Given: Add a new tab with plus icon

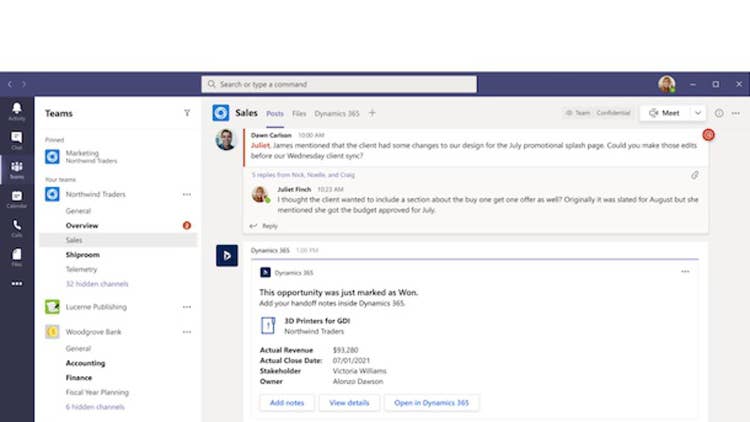Looking at the screenshot, I should (372, 113).
